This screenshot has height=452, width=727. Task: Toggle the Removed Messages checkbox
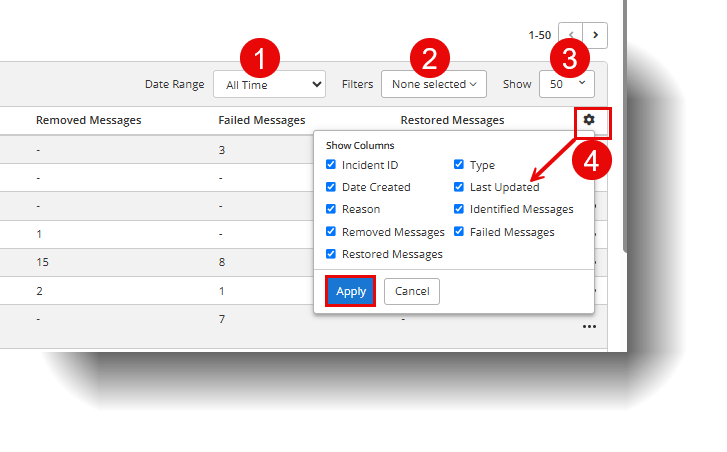331,232
